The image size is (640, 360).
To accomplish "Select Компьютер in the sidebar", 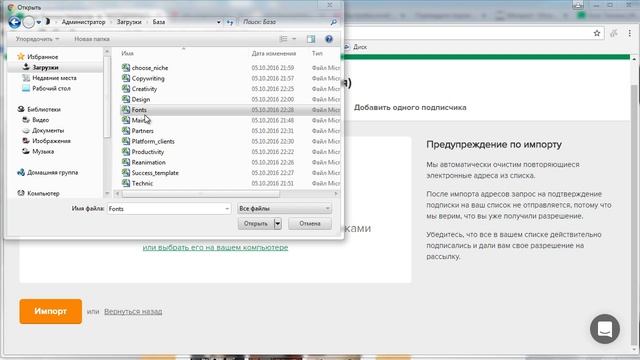I will tap(43, 193).
